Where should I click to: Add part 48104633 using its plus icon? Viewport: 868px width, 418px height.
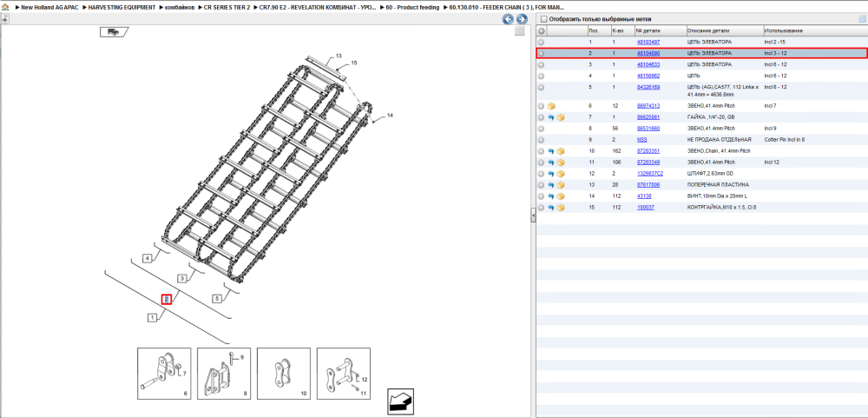click(542, 65)
